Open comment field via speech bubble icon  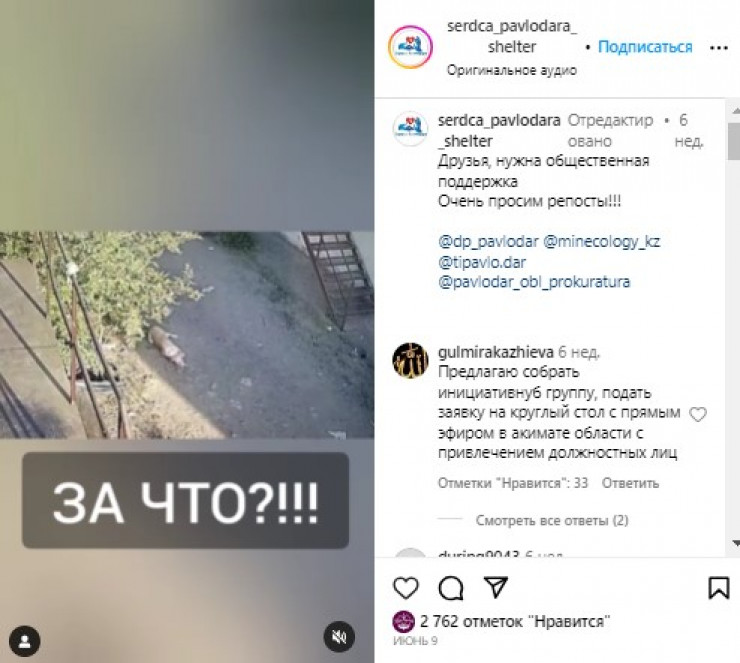451,588
